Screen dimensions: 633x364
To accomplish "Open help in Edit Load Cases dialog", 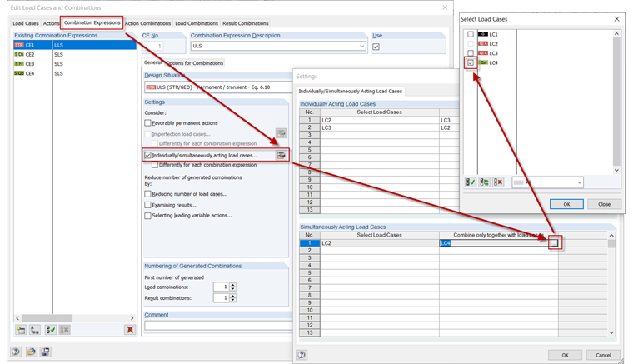I will pos(16,352).
